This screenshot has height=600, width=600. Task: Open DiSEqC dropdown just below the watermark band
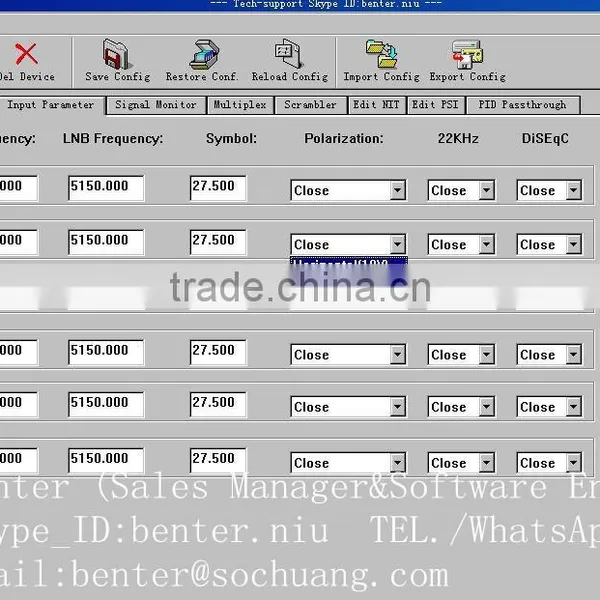574,355
